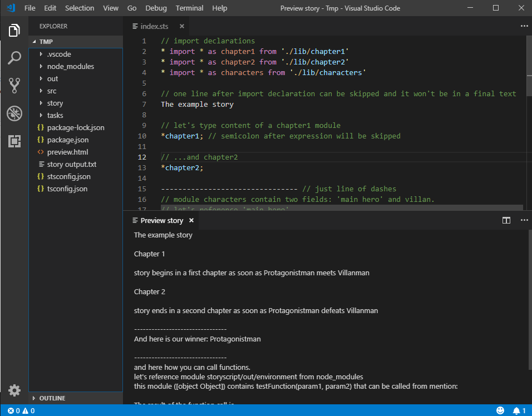532x416 pixels.
Task: Open the Explorer view in the activity bar
Action: pos(14,31)
